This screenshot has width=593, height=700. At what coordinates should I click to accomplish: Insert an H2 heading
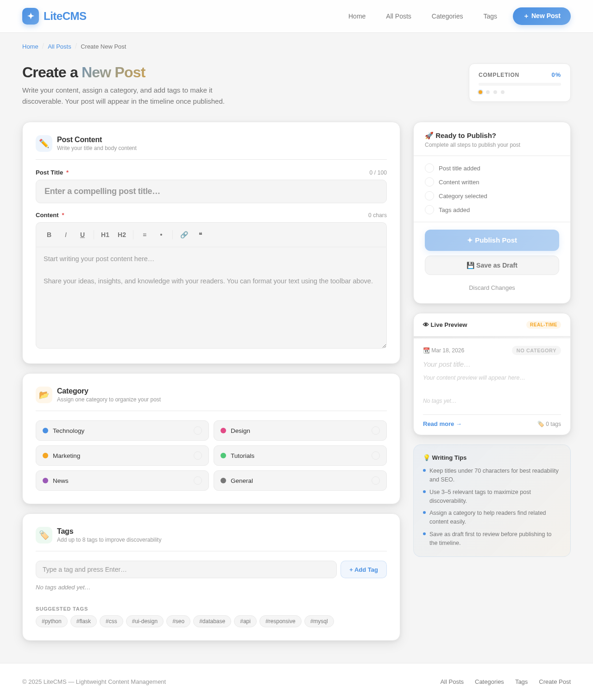[122, 235]
